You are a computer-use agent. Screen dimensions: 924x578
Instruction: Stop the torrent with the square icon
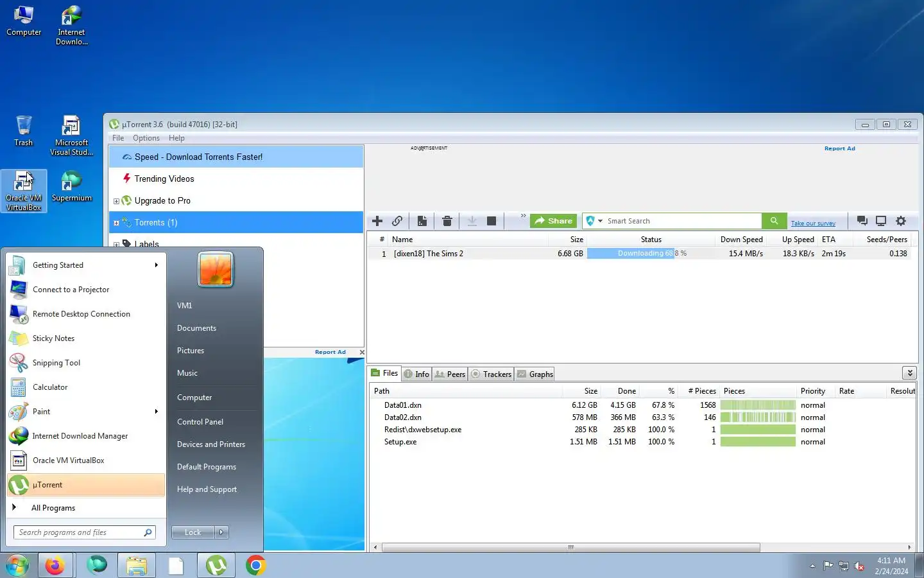tap(492, 221)
